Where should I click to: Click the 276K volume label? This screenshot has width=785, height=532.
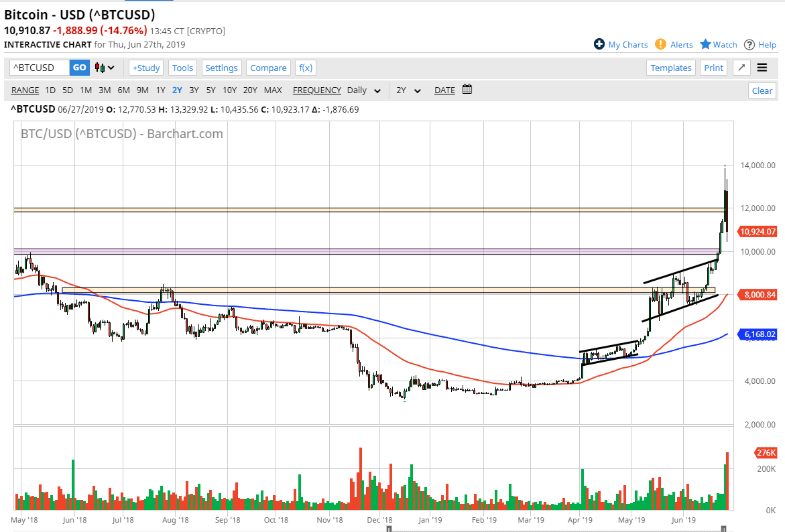[x=765, y=453]
